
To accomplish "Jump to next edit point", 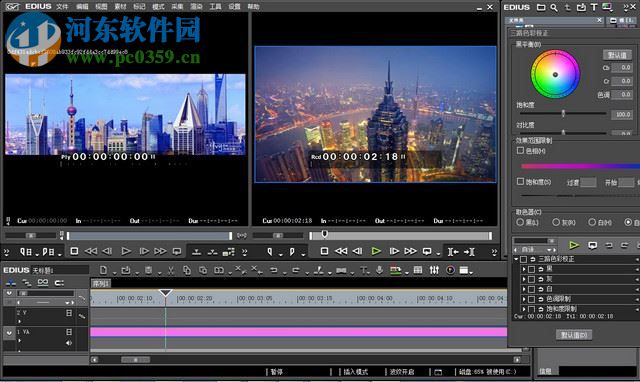I will 469,252.
